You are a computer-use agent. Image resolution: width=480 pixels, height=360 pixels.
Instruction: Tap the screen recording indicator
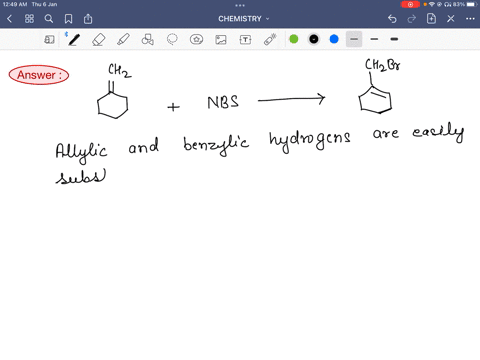coord(410,4)
